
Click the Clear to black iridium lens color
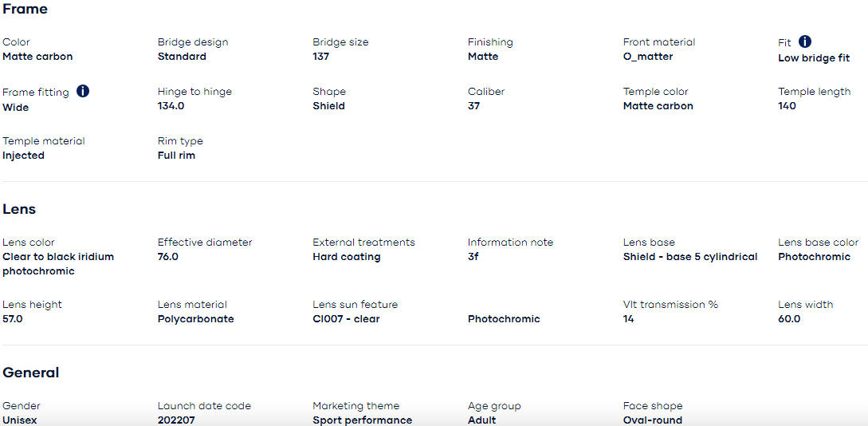tap(58, 257)
